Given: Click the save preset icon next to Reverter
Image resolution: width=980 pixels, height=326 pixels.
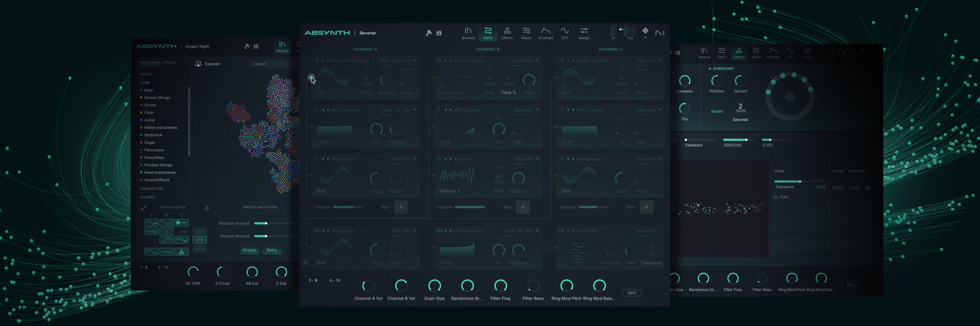Looking at the screenshot, I should [439, 33].
